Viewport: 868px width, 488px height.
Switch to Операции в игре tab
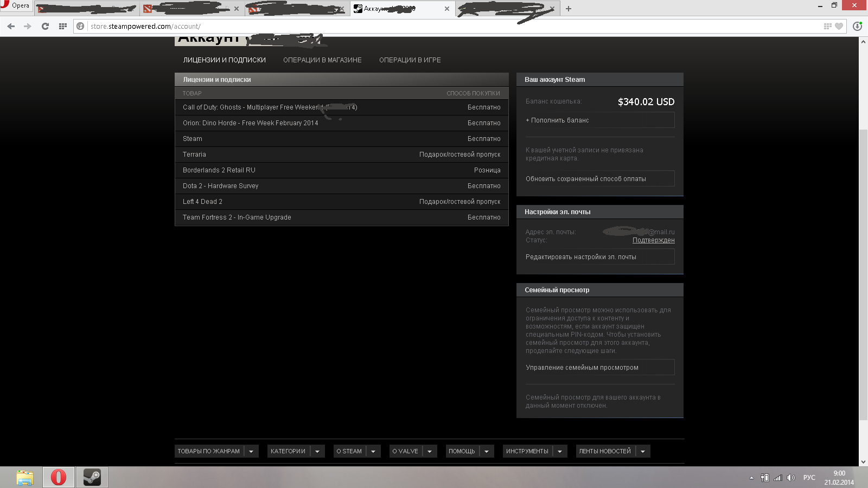point(410,60)
